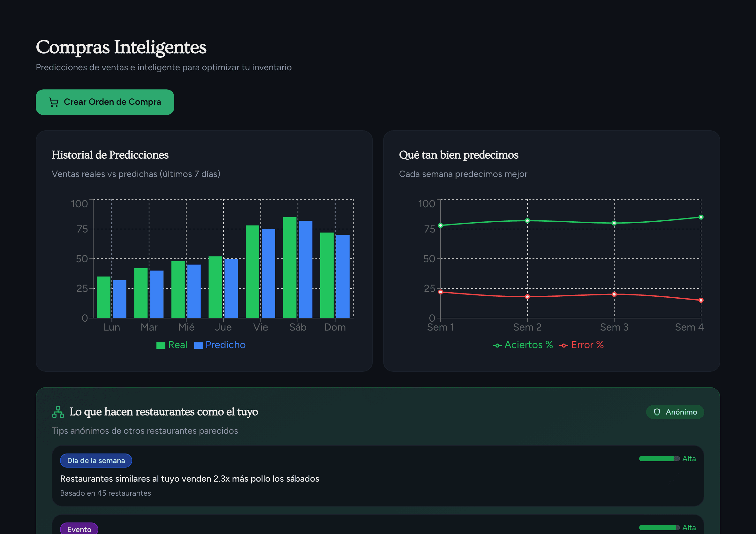Select the Anónimo badge
This screenshot has width=756, height=534.
click(x=675, y=412)
